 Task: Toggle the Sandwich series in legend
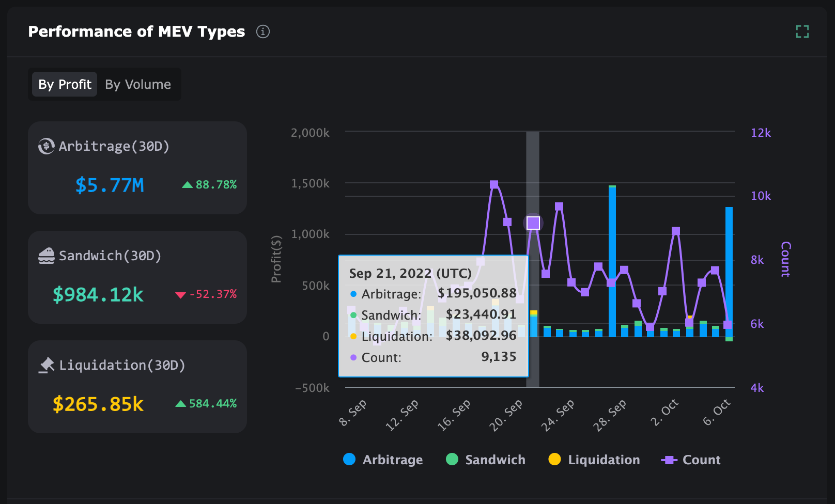point(486,460)
